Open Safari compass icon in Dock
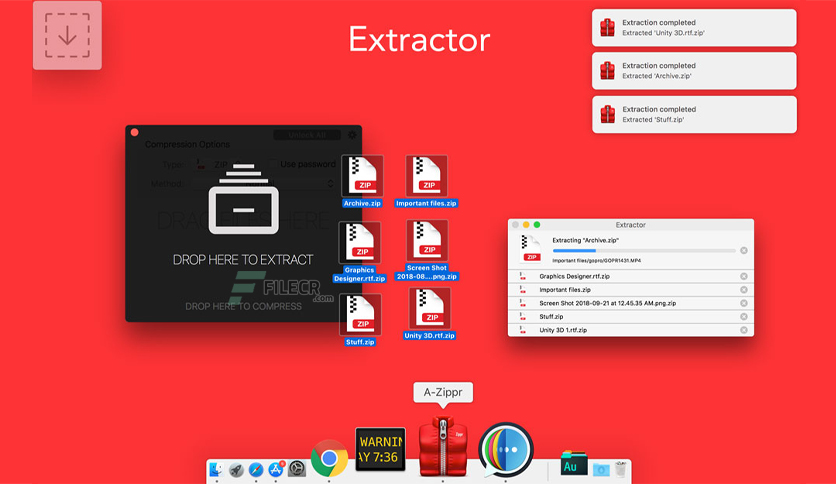Image resolution: width=836 pixels, height=484 pixels. [x=256, y=469]
